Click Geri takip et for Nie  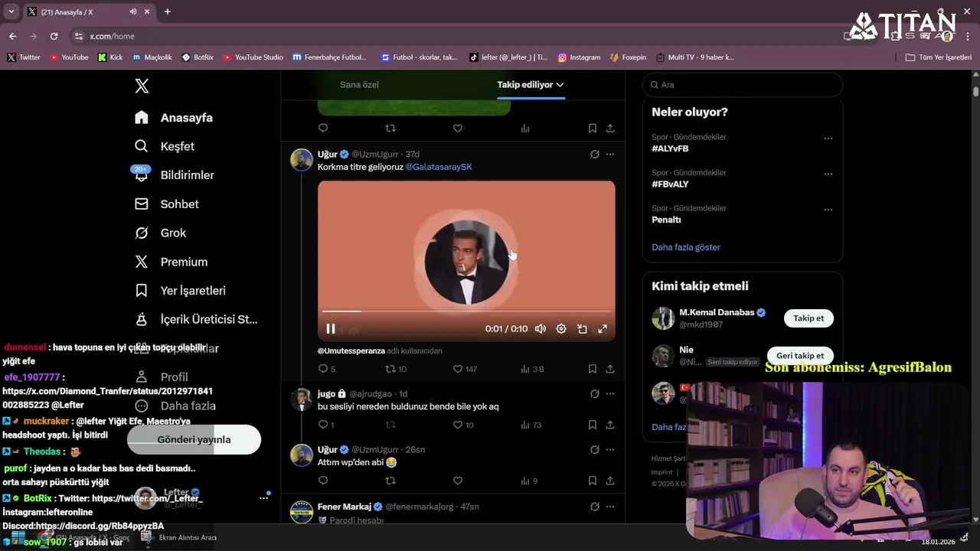tap(800, 356)
